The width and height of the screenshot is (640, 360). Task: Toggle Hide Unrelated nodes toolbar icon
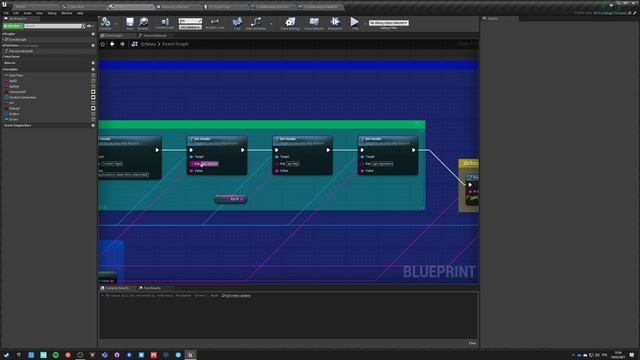[256, 23]
